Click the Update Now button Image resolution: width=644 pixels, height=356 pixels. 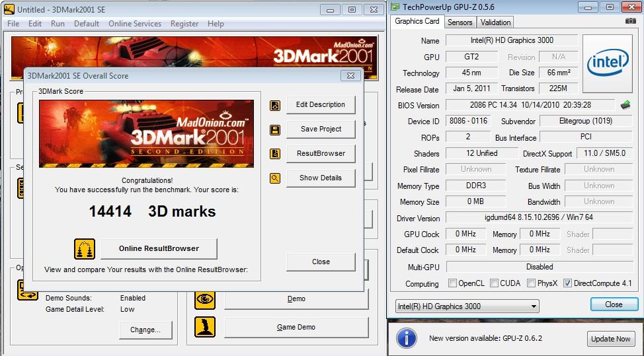610,339
